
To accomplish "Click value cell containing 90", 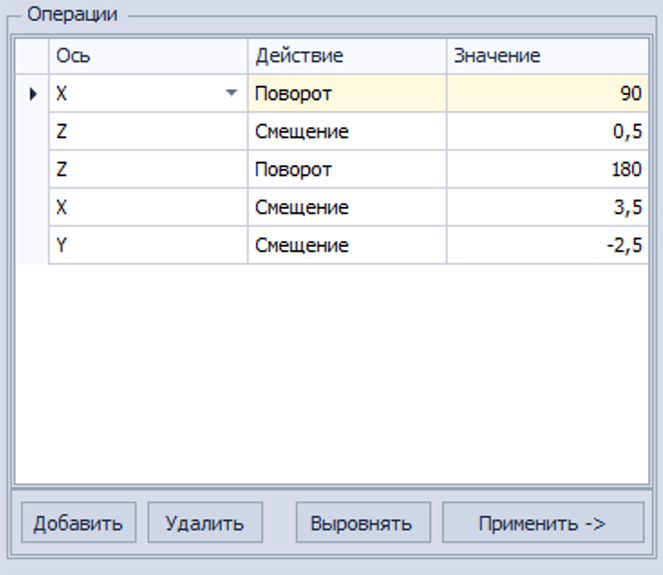I will point(548,93).
